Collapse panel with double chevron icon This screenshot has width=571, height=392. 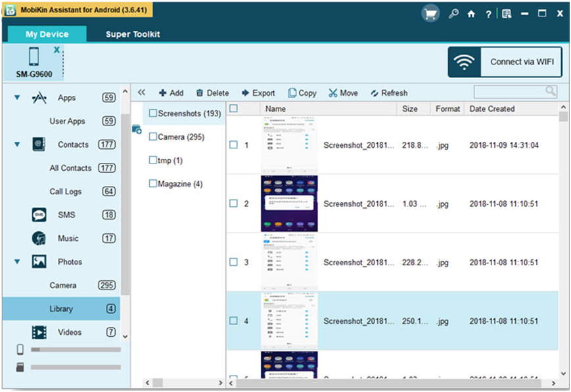[x=141, y=93]
